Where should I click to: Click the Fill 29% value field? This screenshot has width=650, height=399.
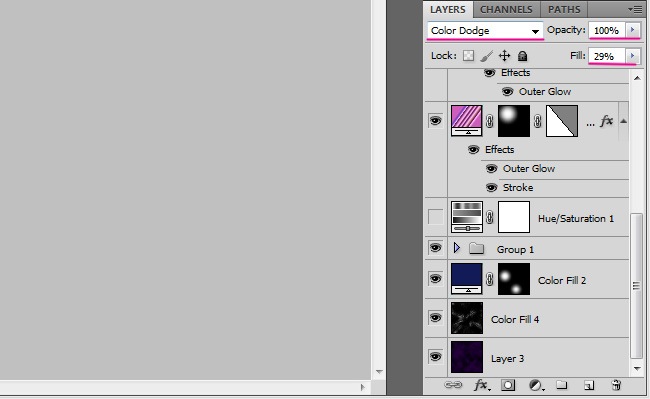coord(607,56)
